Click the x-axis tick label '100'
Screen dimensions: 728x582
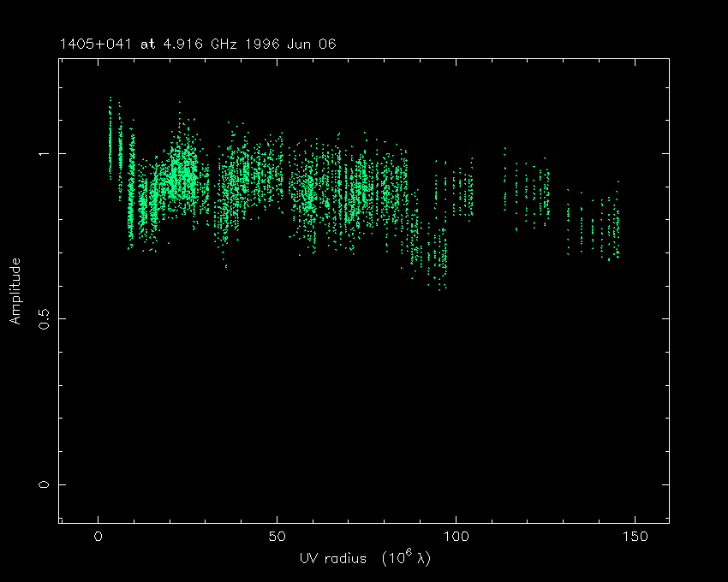click(x=456, y=537)
